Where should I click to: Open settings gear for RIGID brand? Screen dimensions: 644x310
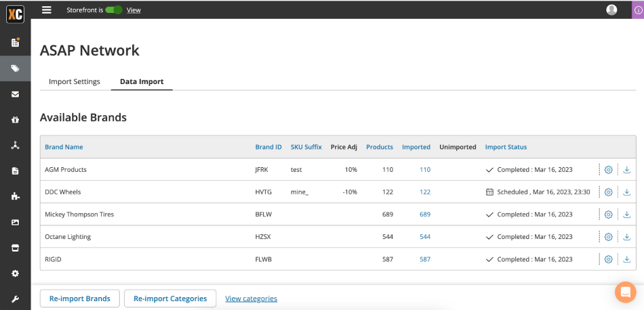click(x=608, y=259)
